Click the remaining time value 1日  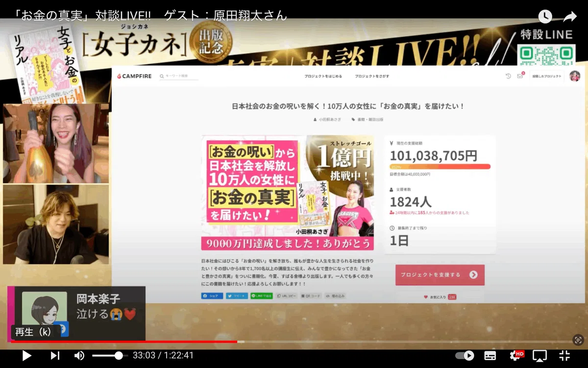[399, 240]
